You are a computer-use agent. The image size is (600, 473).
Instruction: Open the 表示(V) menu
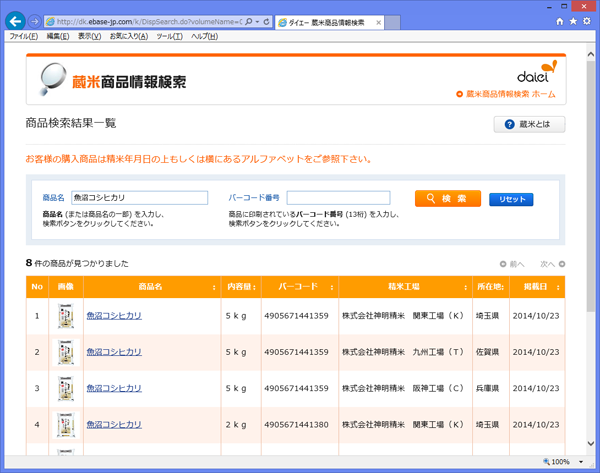click(90, 36)
